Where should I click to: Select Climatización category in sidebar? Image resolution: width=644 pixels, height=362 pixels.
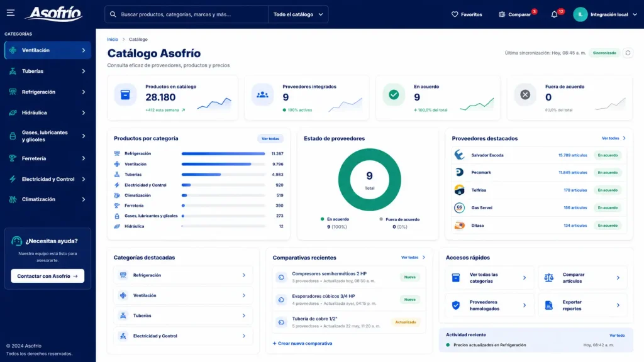(48, 199)
